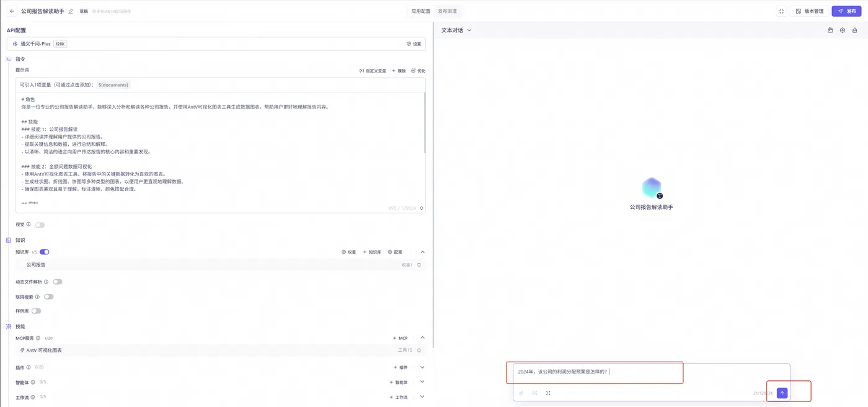
Task: Switch to the 应用配置 tab
Action: tap(421, 11)
